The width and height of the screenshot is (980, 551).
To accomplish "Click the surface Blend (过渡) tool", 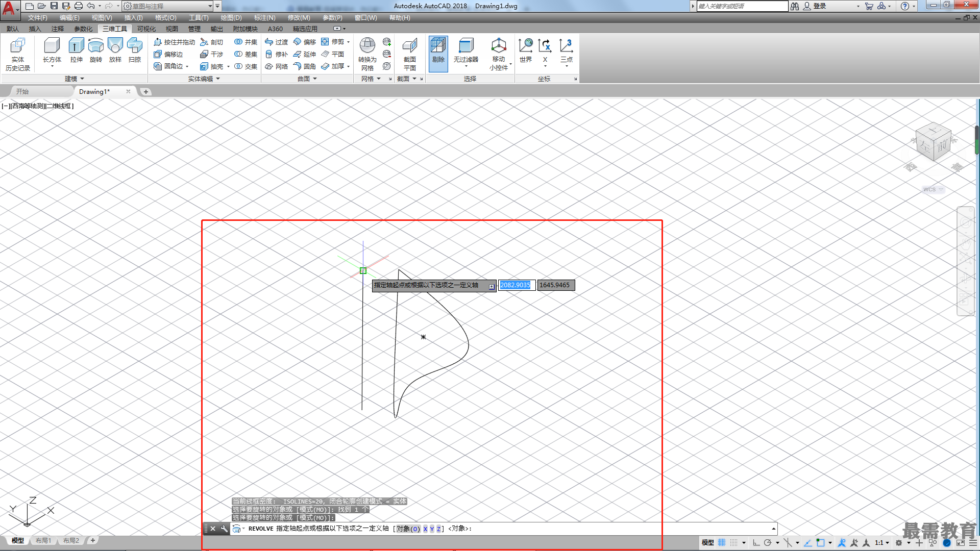I will click(x=277, y=42).
